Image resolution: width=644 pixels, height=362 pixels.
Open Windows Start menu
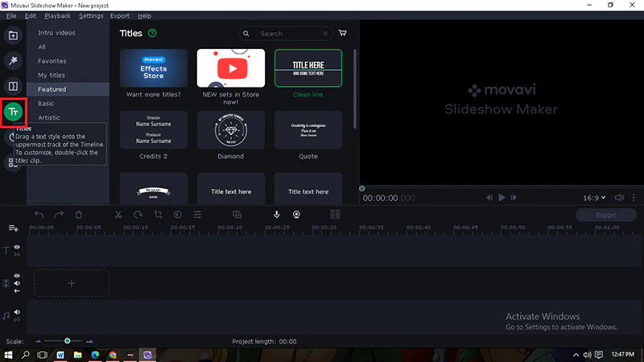[x=8, y=355]
